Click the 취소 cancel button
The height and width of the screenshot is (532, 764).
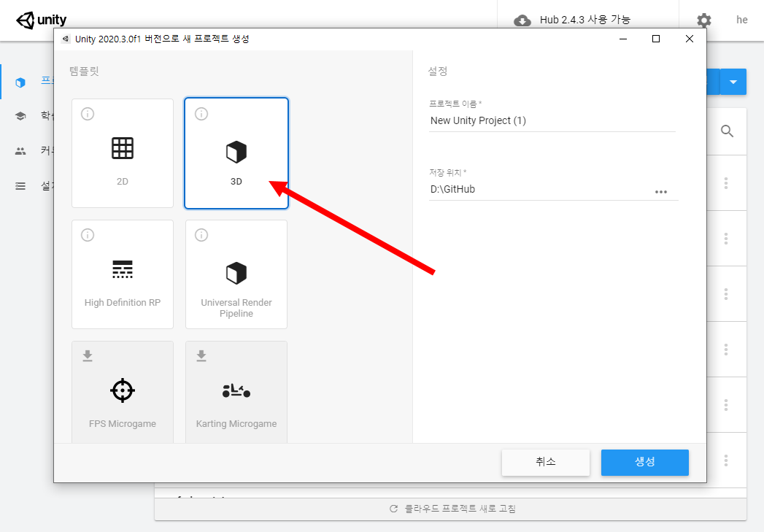point(546,463)
